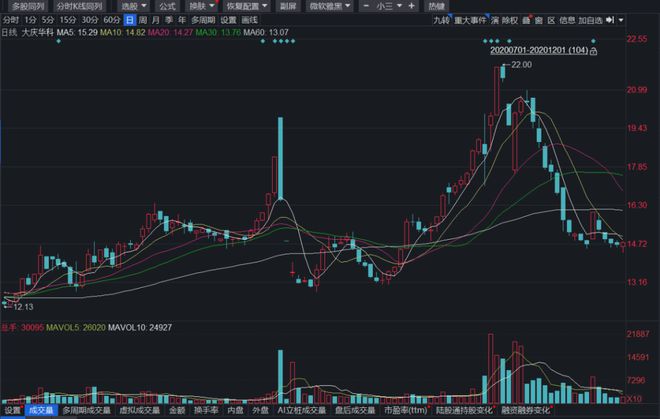Image resolution: width=660 pixels, height=419 pixels.
Task: Increase font size with the plus button
Action: coord(411,6)
